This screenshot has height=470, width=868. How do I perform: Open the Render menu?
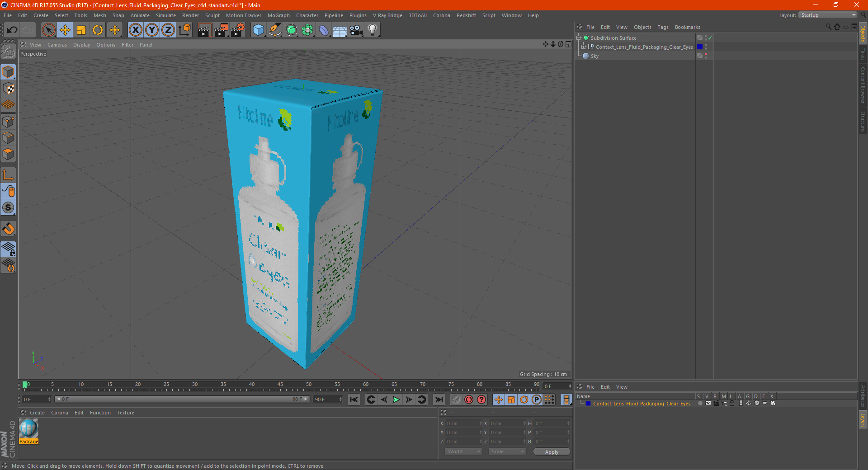tap(190, 15)
